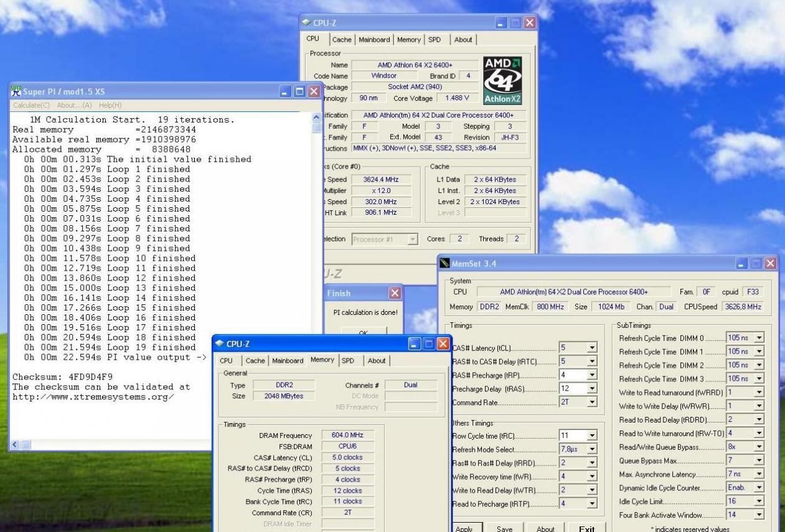Expand the RAS# Precharge (tRP) dropdown in MemSet
The image size is (785, 532).
(592, 376)
